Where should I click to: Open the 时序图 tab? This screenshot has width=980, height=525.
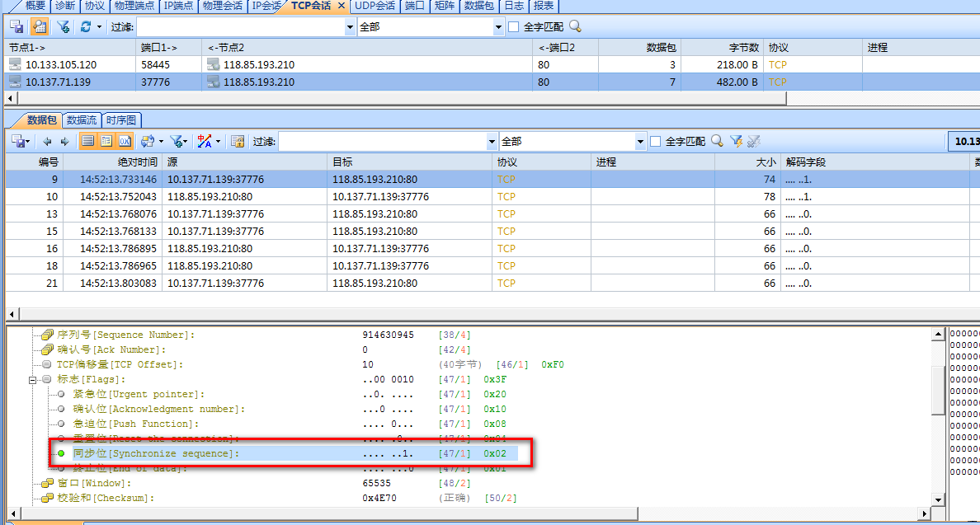coord(122,120)
